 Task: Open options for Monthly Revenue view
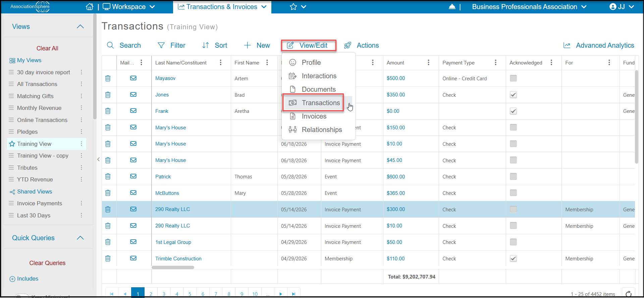[x=82, y=108]
